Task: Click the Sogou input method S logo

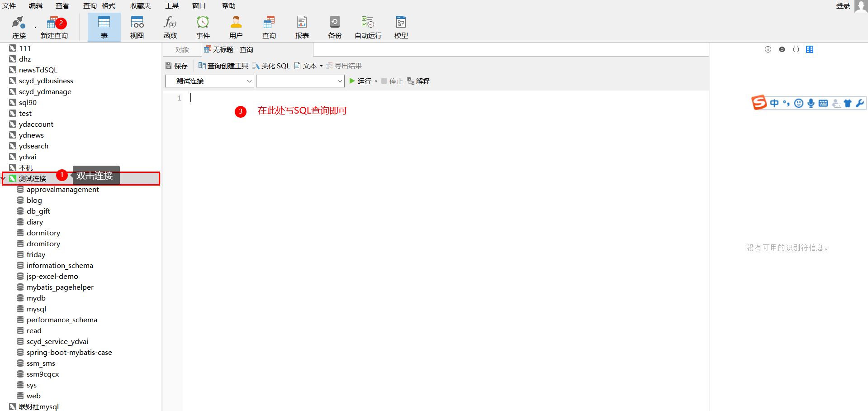Action: [x=759, y=103]
